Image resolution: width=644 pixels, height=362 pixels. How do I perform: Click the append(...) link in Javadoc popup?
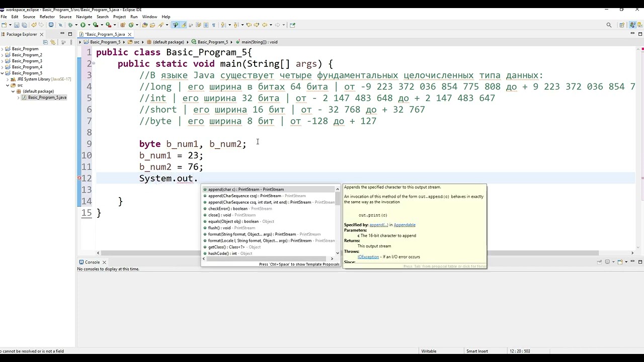pyautogui.click(x=379, y=225)
